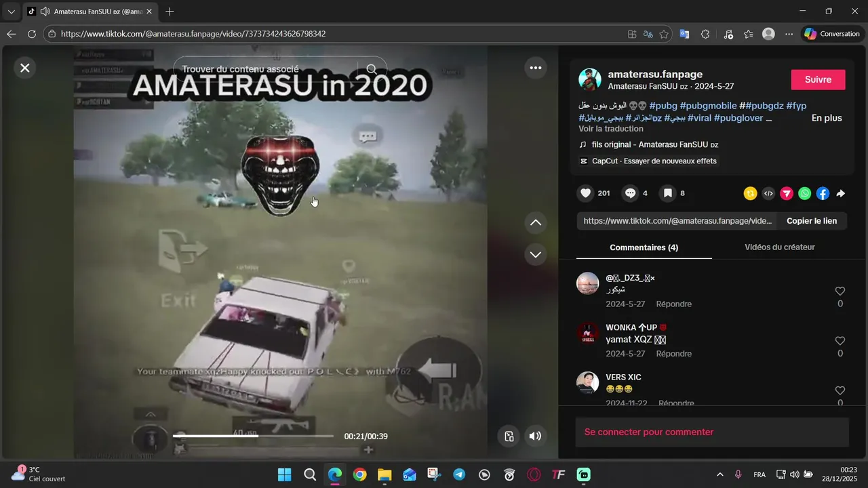Open a new tab with plus button

pos(170,12)
